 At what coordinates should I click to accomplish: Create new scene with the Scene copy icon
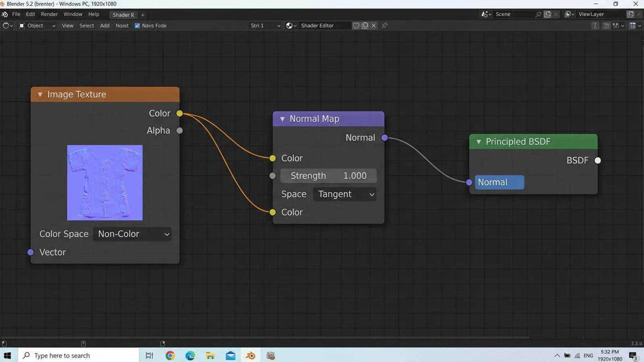click(x=547, y=14)
